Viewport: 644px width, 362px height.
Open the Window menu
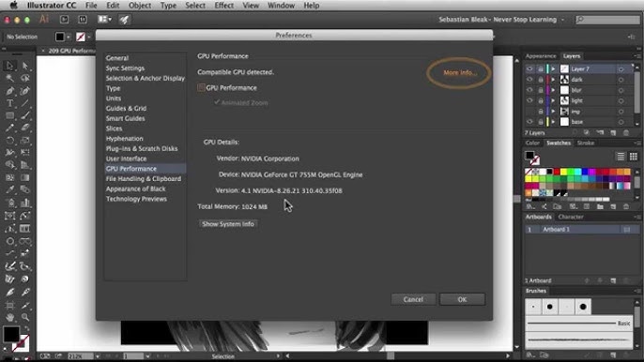coord(281,6)
